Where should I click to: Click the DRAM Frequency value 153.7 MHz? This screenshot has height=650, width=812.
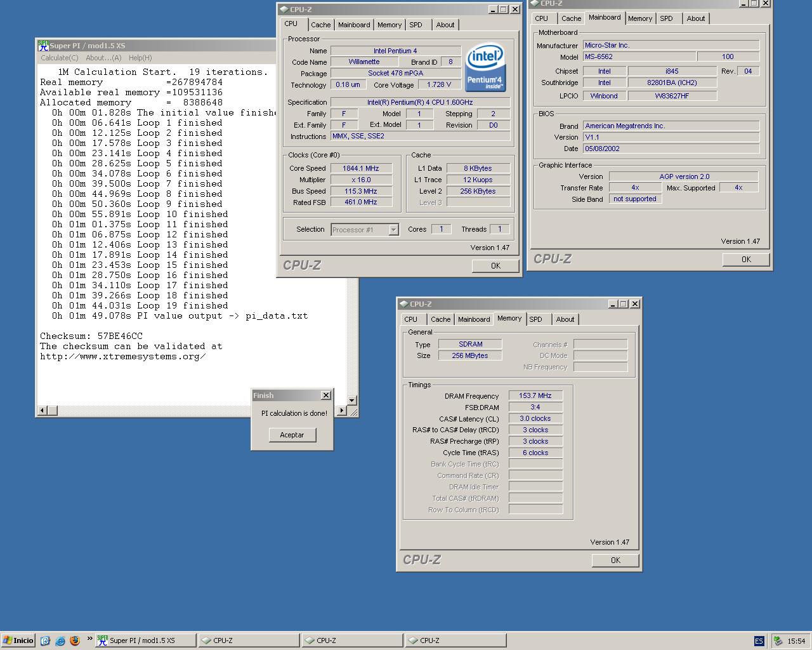[x=535, y=395]
